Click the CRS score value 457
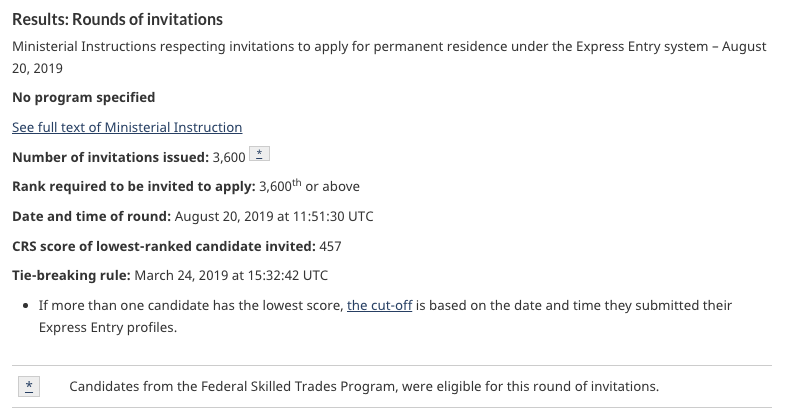The height and width of the screenshot is (414, 799). coord(330,246)
